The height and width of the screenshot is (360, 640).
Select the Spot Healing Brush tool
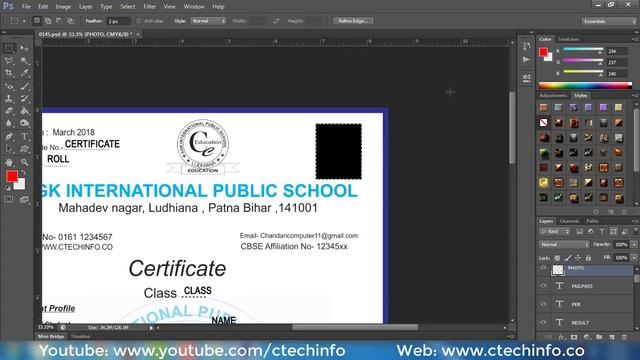[x=9, y=86]
